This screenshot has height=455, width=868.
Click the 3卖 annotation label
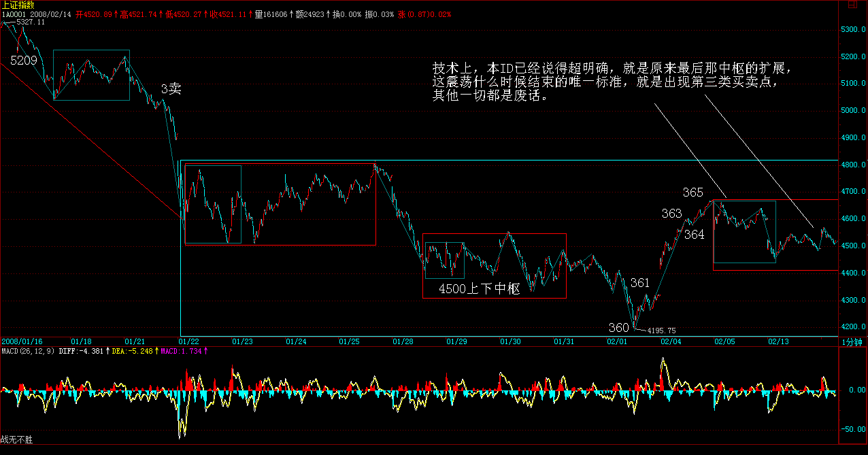[x=171, y=89]
